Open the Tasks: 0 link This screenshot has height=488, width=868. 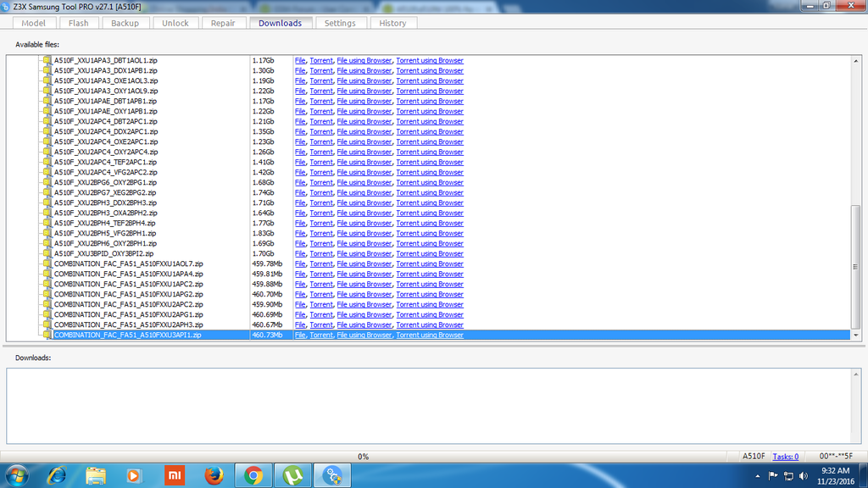pos(786,457)
